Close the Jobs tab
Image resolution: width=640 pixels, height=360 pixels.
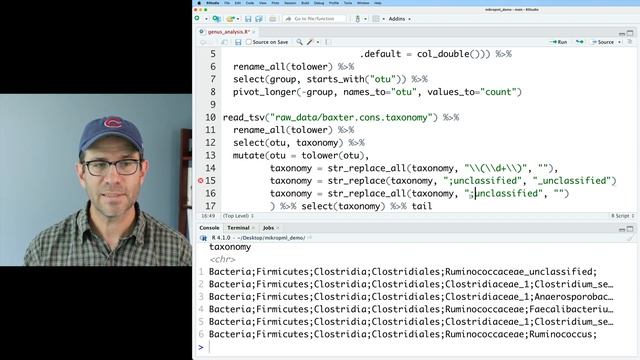pos(278,228)
